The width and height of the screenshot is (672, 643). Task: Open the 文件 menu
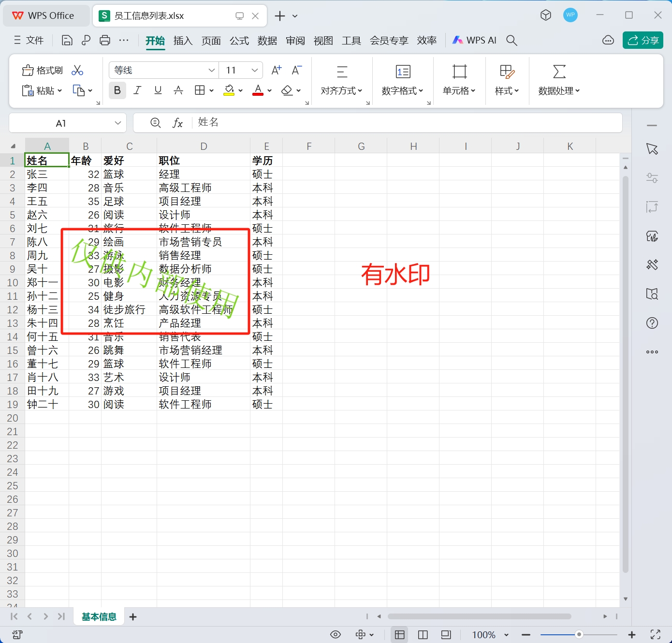click(34, 40)
